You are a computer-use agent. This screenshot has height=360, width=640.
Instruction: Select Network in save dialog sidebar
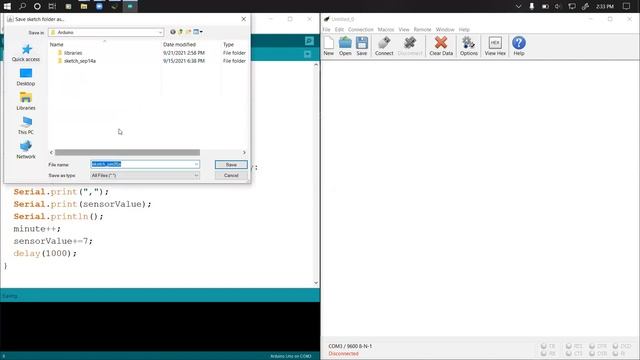(26, 150)
